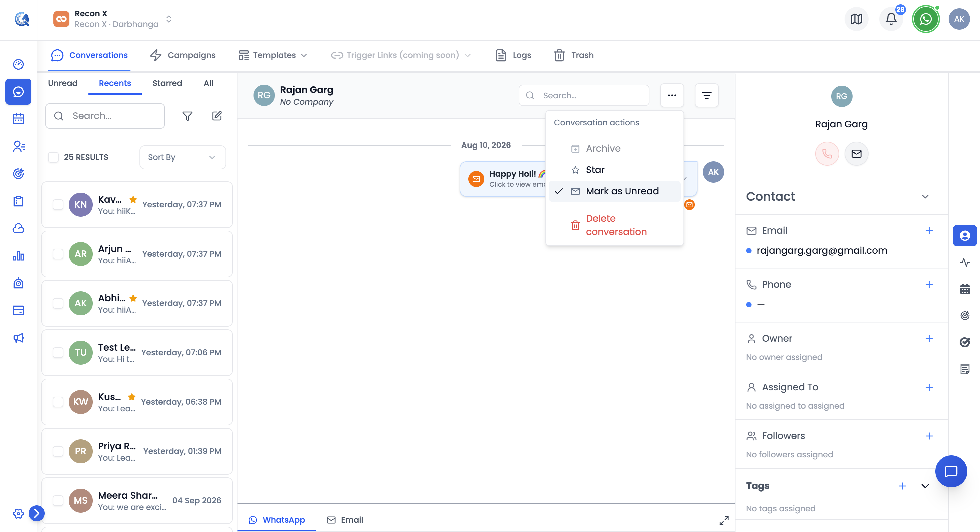Open notifications bell with 28 badge
This screenshot has width=980, height=532.
(891, 19)
